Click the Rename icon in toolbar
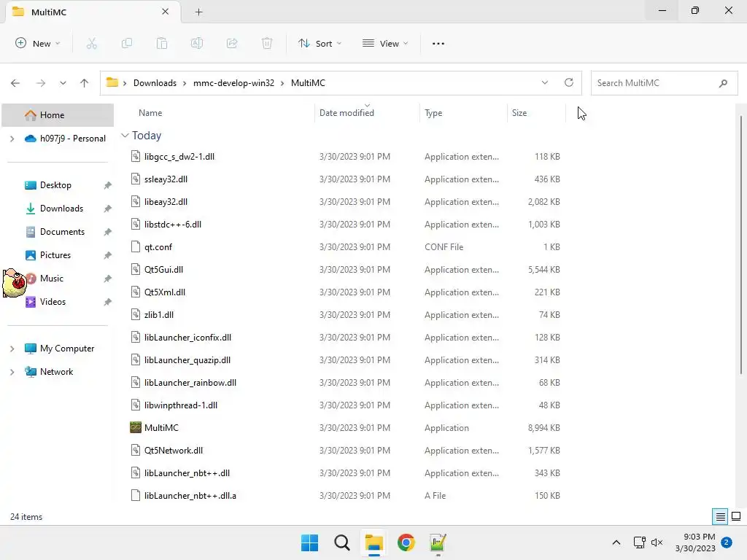747x560 pixels. [x=197, y=43]
